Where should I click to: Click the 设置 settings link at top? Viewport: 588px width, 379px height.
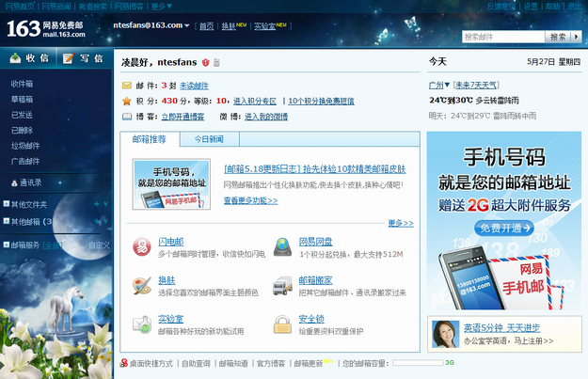(531, 6)
